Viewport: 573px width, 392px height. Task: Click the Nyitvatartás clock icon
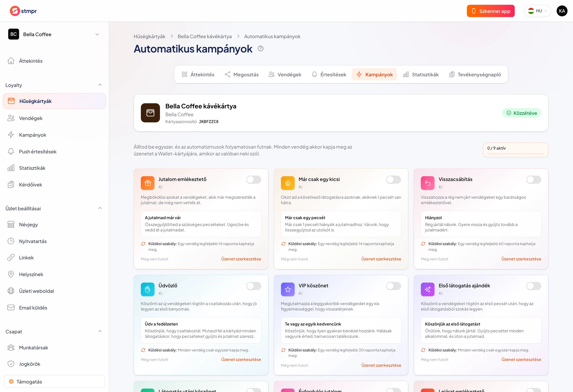[11, 241]
